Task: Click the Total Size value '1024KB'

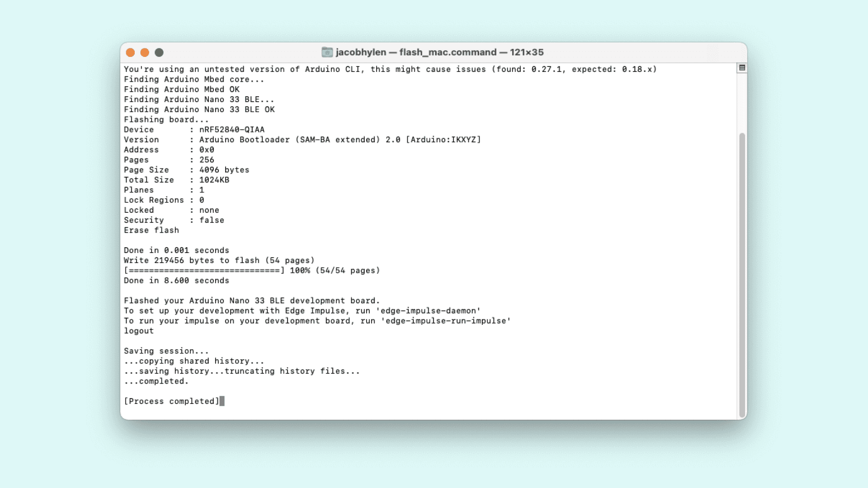Action: [x=214, y=180]
